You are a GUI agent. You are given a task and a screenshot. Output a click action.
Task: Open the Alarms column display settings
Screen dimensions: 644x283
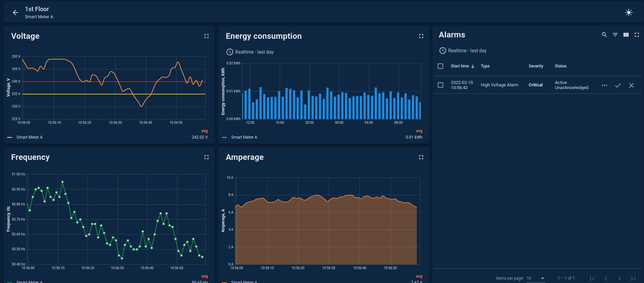point(626,35)
